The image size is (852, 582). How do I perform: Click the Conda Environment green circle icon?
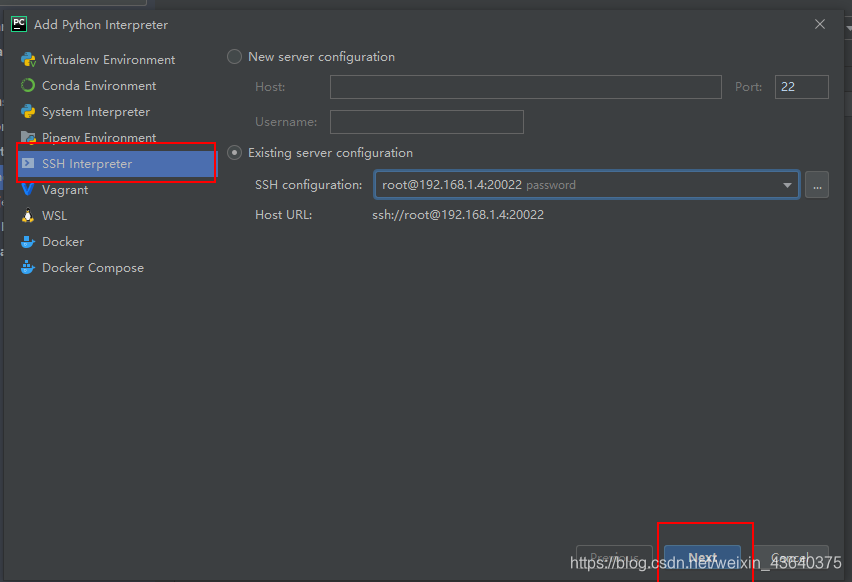point(28,85)
